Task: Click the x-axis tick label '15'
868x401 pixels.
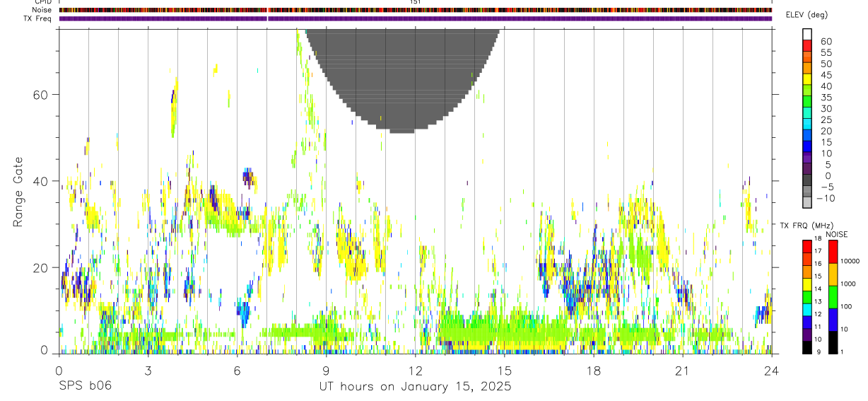Action: click(505, 370)
